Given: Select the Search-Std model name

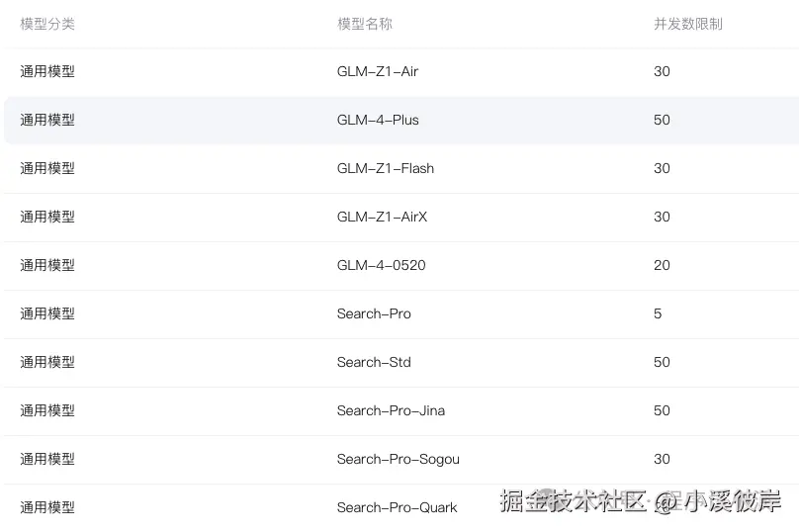Looking at the screenshot, I should (x=374, y=362).
